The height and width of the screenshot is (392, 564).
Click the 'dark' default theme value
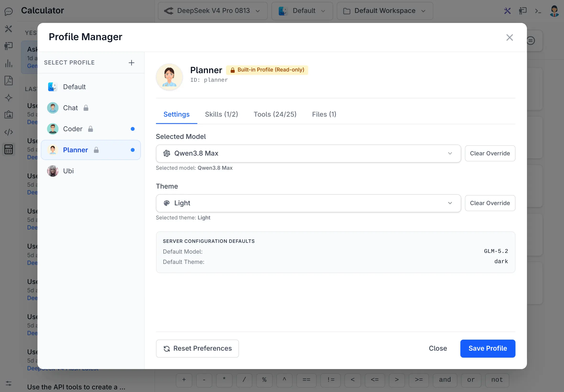(501, 261)
